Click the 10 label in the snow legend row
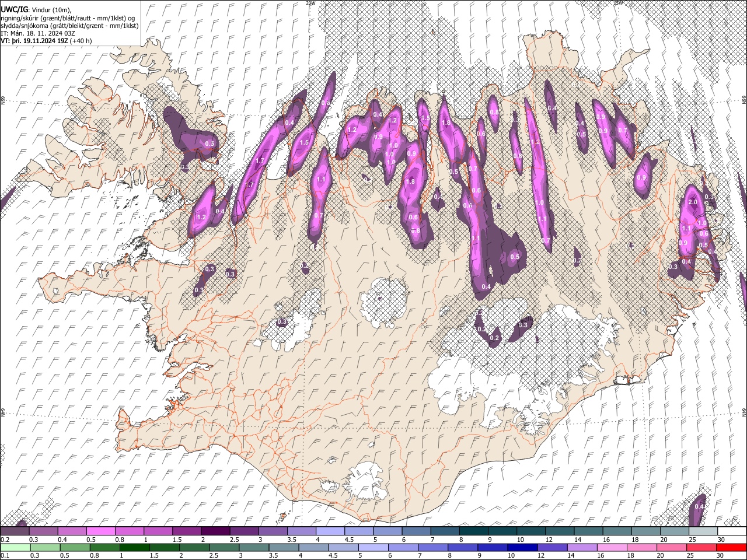The height and width of the screenshot is (560, 747). (x=520, y=540)
